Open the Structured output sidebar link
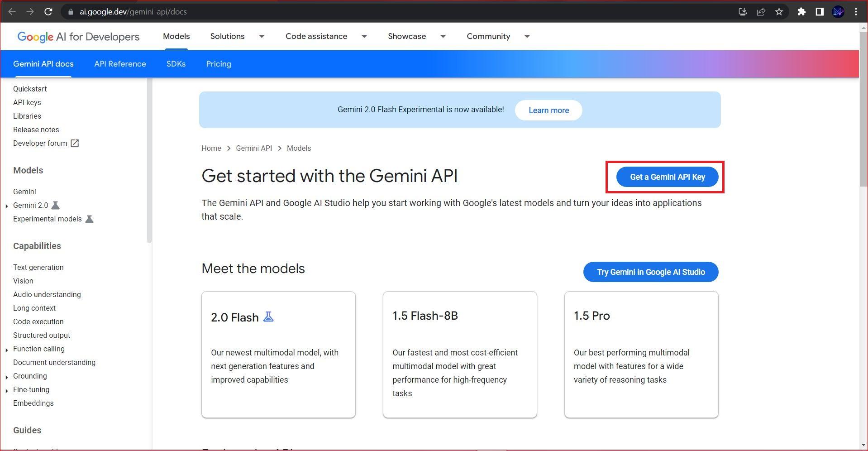Viewport: 868px width, 451px height. pyautogui.click(x=42, y=335)
